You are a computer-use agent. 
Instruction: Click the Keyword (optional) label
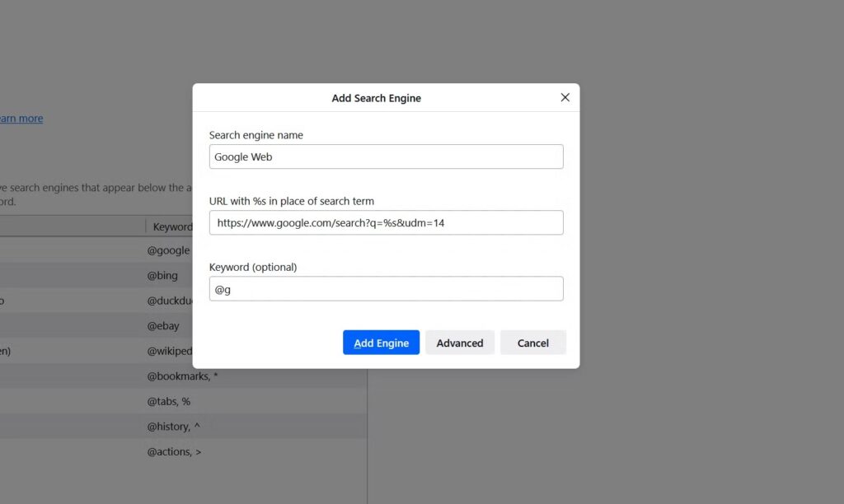pos(253,267)
